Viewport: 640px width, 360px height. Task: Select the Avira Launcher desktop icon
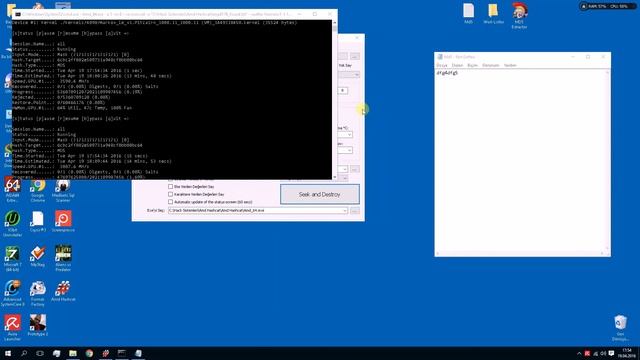tap(12, 327)
